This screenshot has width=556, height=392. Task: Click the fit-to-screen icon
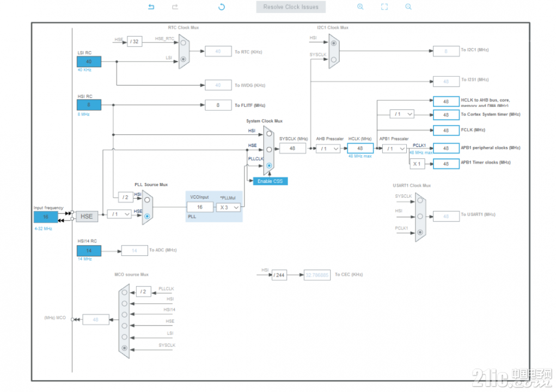384,7
